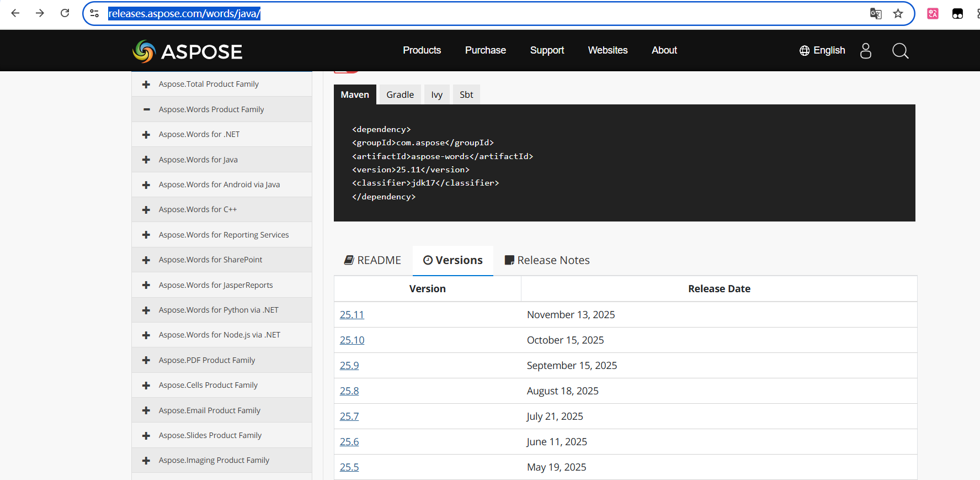This screenshot has height=480, width=980.
Task: Click the Aspose logo to go home
Action: pos(188,51)
